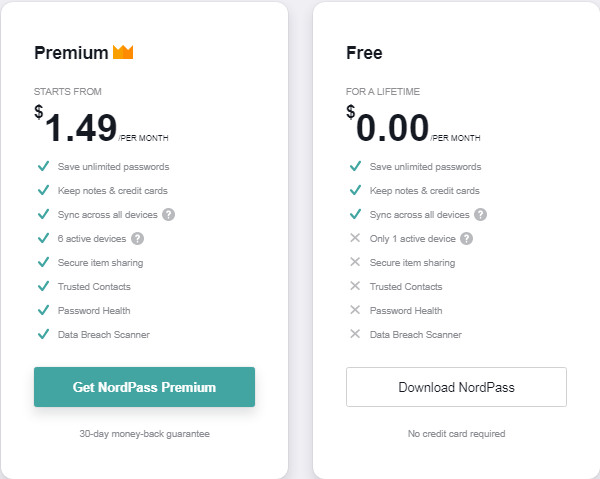Click the X mark next to Free Secure item sharing
Image resolution: width=600 pixels, height=479 pixels.
point(355,262)
